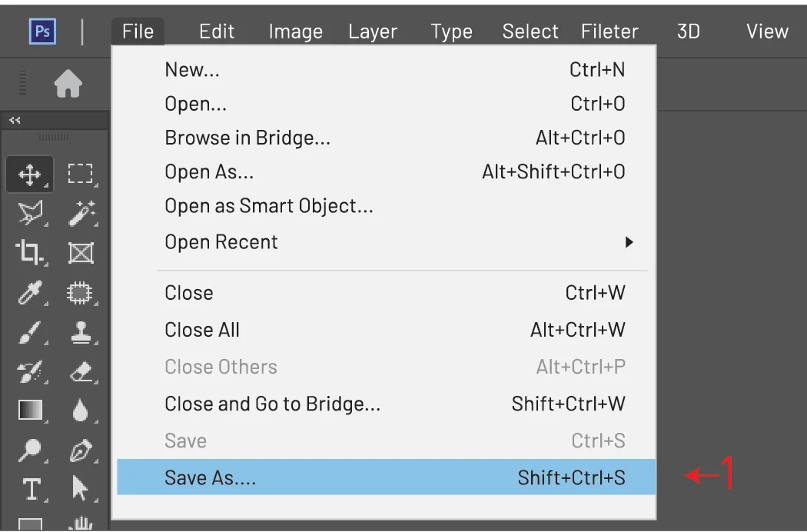807x532 pixels.
Task: Open the Layer menu
Action: [x=373, y=32]
